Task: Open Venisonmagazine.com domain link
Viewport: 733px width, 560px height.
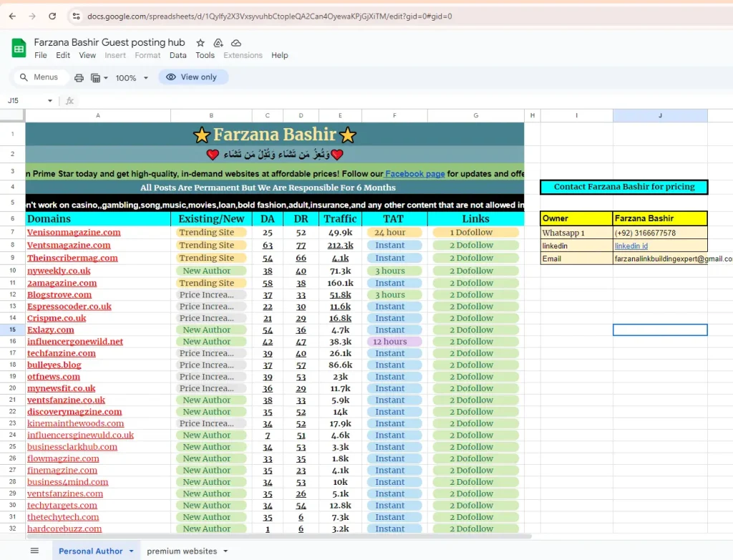Action: (x=74, y=233)
